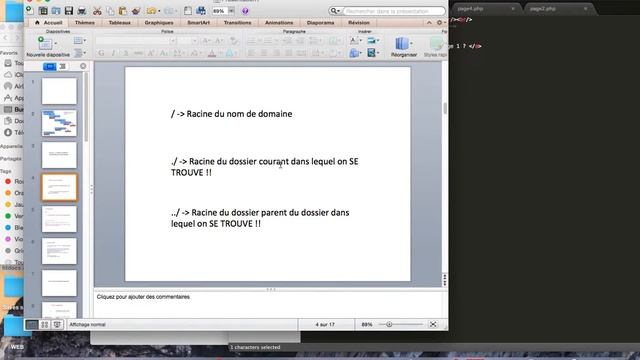Toggle strikethrough formatting
Image resolution: width=640 pixels, height=360 pixels.
pos(138,53)
